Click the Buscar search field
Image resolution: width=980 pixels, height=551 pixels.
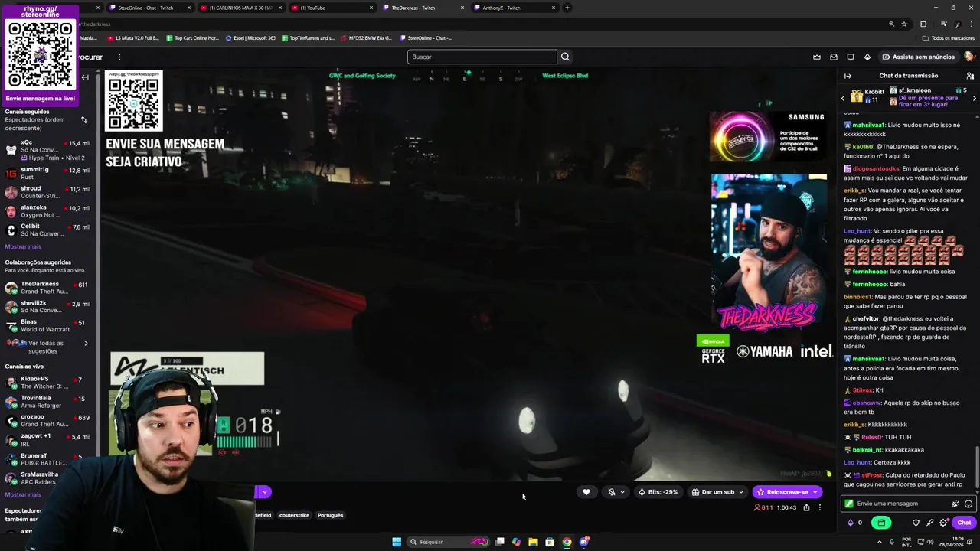(482, 57)
